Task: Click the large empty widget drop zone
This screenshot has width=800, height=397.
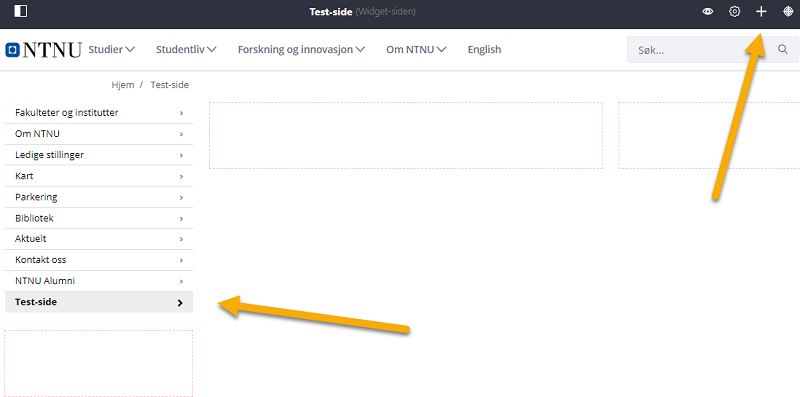Action: coord(406,135)
